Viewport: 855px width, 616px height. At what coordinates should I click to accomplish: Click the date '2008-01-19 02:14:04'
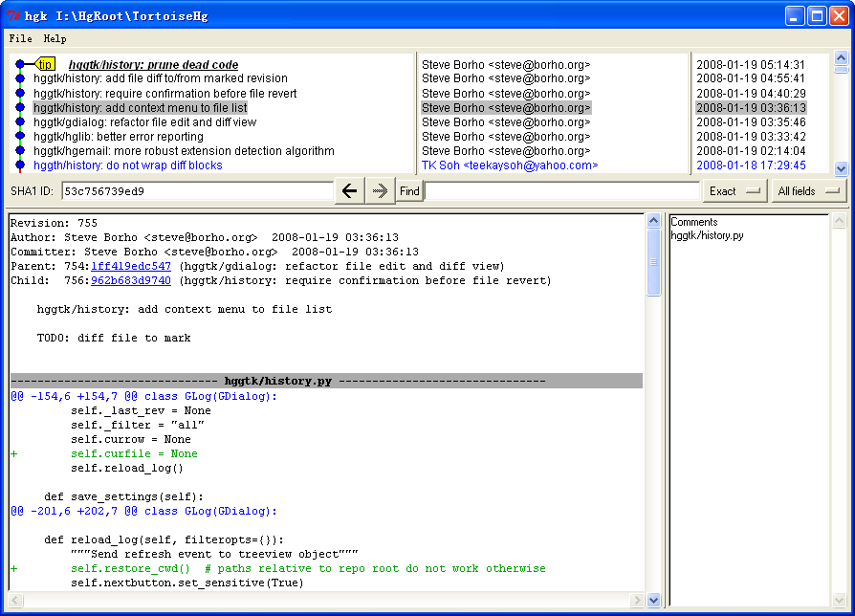(751, 150)
